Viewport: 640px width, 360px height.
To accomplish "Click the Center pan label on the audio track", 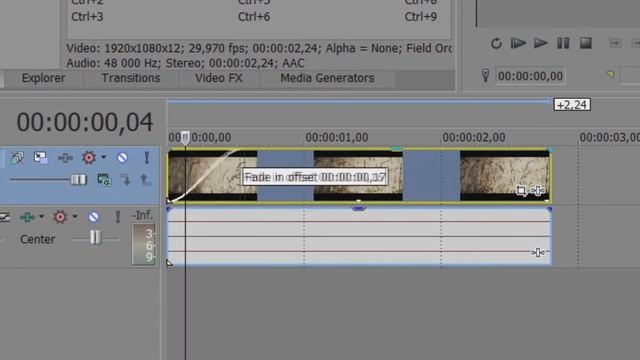I will click(38, 239).
